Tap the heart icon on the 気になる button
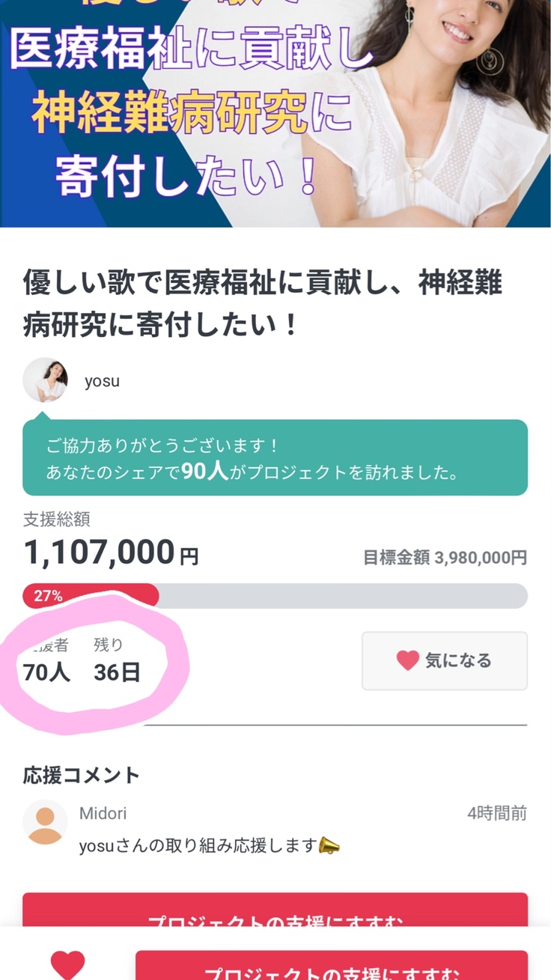The image size is (551, 980). [407, 660]
